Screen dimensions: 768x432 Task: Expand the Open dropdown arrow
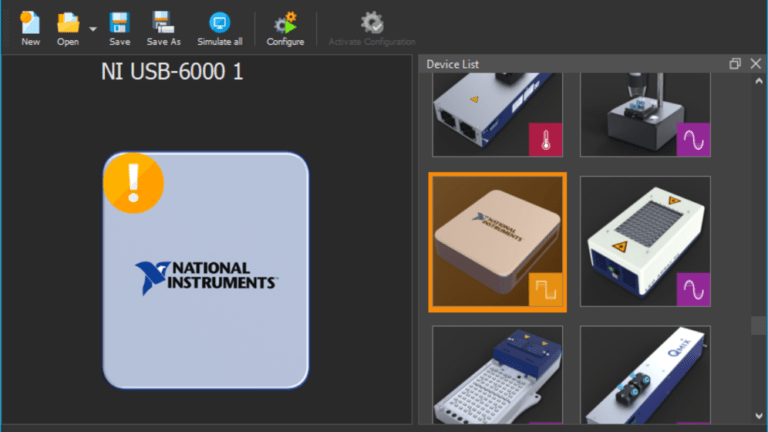click(93, 29)
